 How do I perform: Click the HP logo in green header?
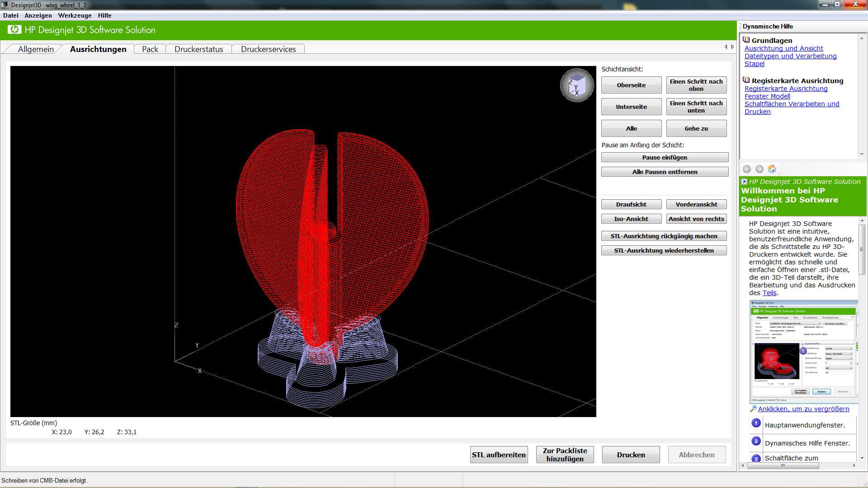(14, 30)
